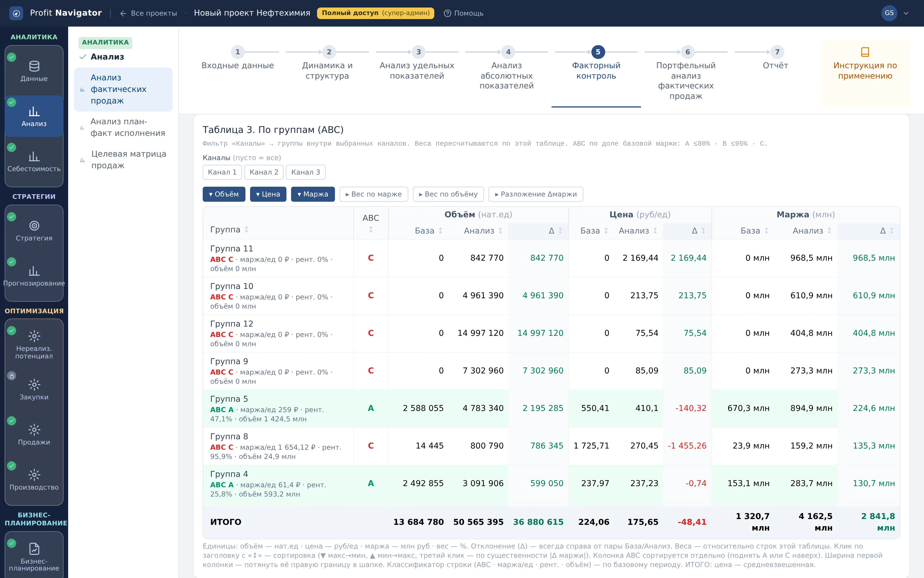
Task: Open the Инструкция по применению book icon
Action: 865,52
